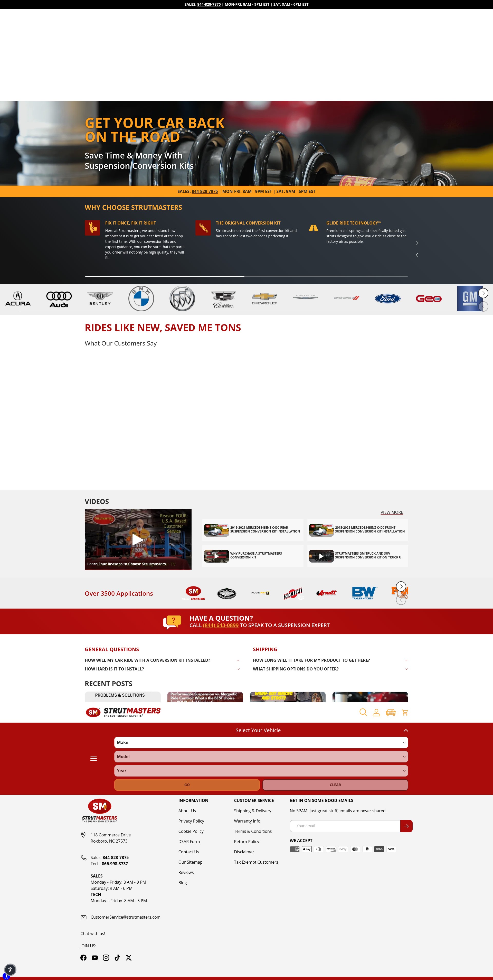Click the search magnifier icon in header
The height and width of the screenshot is (980, 493).
(x=363, y=712)
